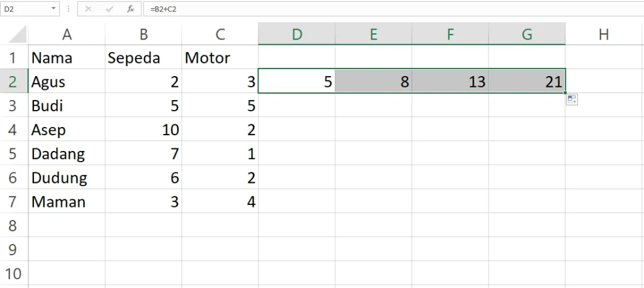The image size is (644, 288).
Task: Click Maman's Motor value 4
Action: [220, 201]
